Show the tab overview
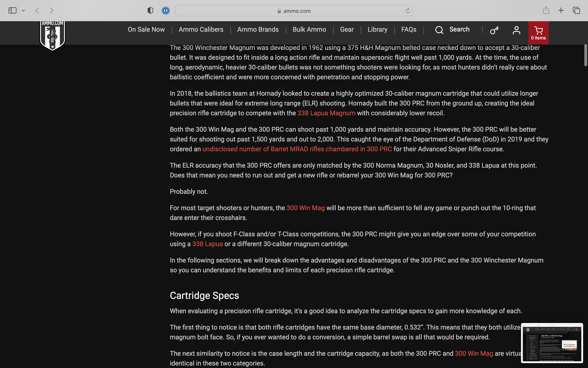 [576, 10]
